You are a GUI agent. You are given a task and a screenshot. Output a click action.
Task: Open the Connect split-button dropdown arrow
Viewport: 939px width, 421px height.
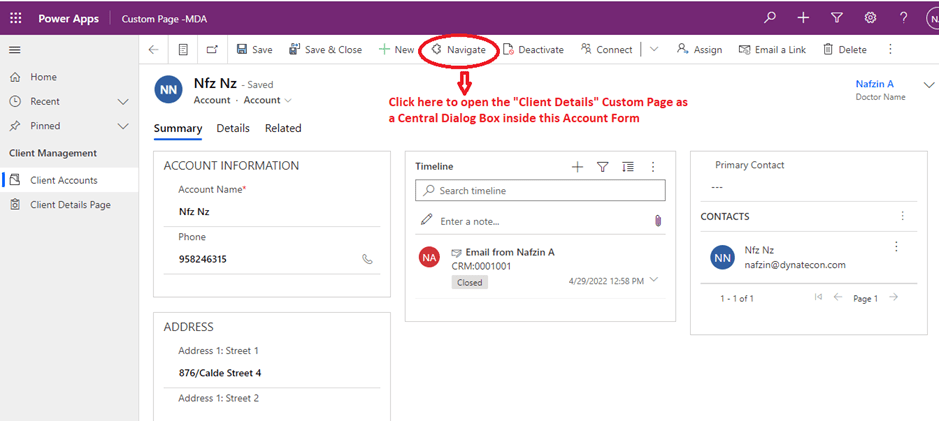(x=654, y=49)
